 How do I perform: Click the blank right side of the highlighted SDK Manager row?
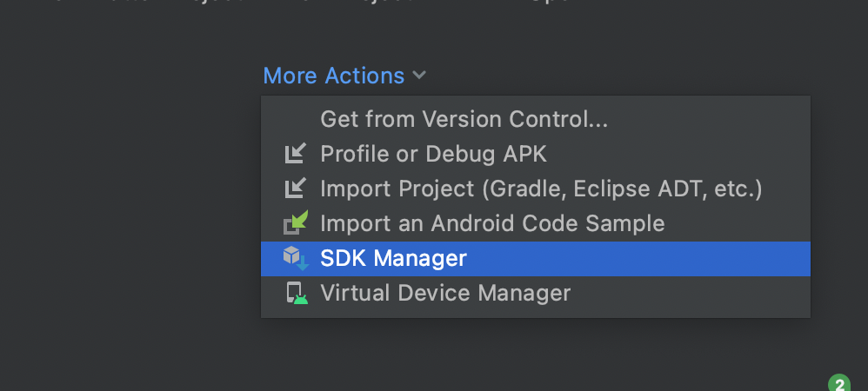pyautogui.click(x=637, y=258)
